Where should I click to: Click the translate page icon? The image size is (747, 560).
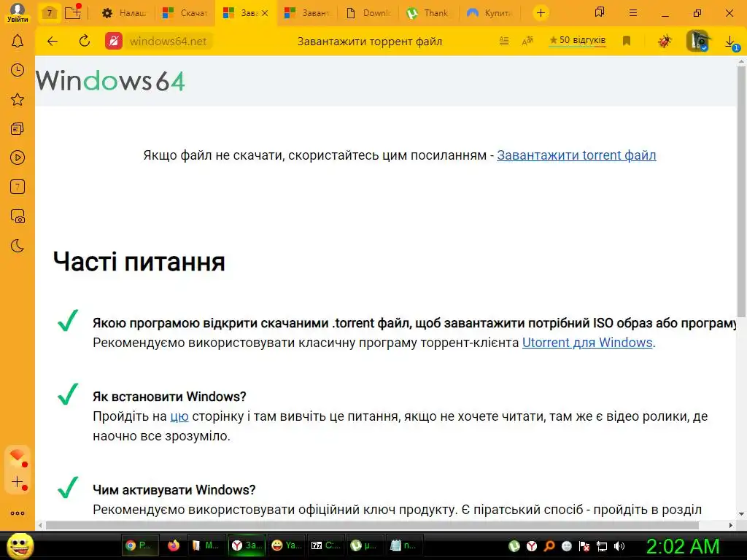coord(527,41)
